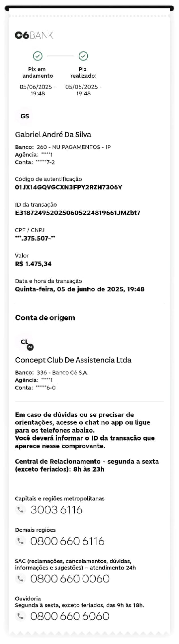Click recipient name Gabriel André Da Silva
Screen dimensions: 179x644
click(53, 135)
